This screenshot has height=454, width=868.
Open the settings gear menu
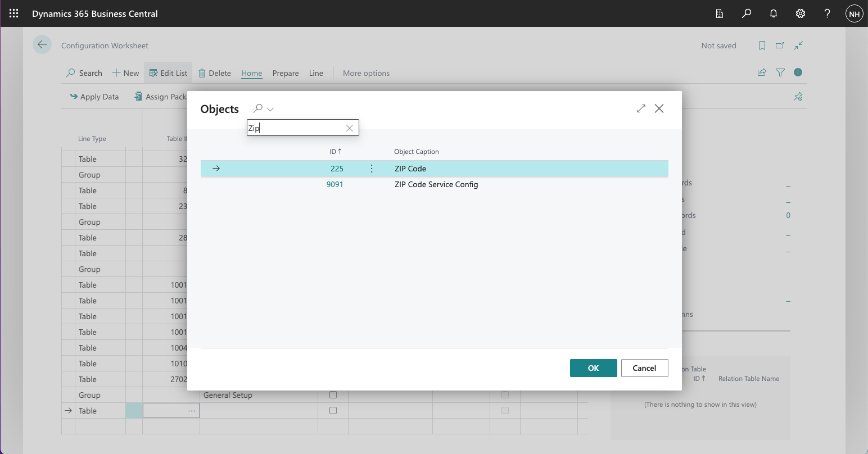[801, 13]
